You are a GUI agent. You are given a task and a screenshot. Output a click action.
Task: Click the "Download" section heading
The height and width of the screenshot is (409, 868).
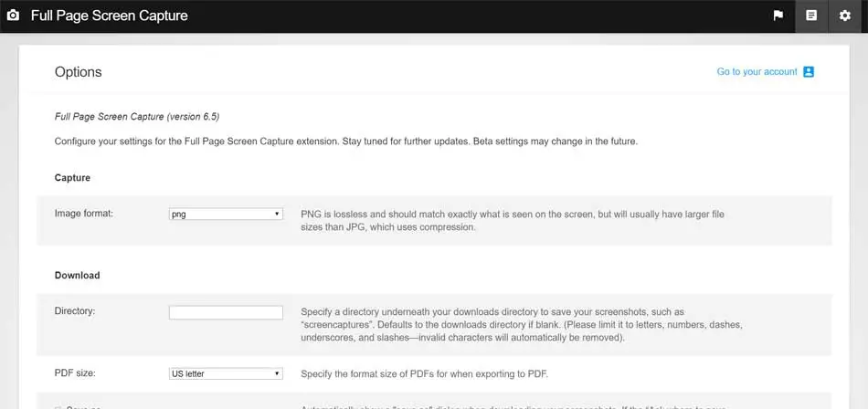[x=78, y=275]
